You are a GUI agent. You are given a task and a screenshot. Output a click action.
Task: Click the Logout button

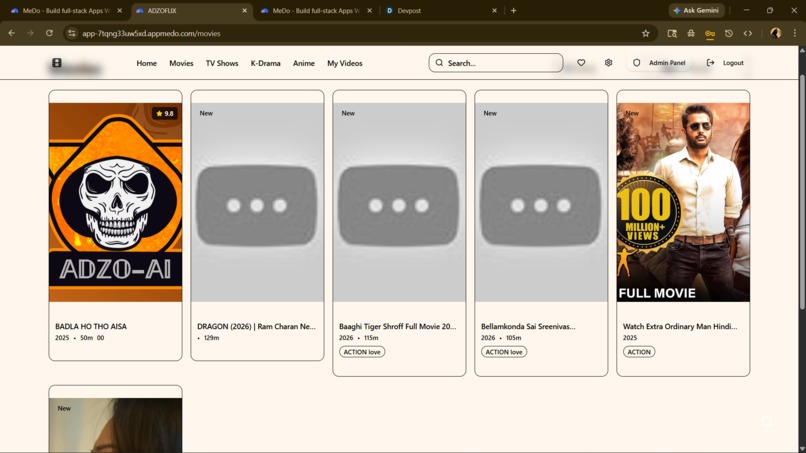(x=725, y=63)
